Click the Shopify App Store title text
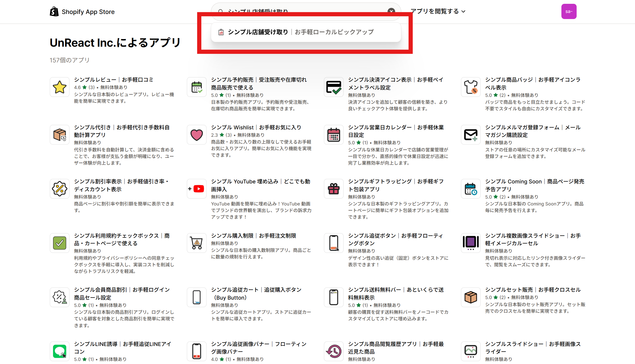This screenshot has width=635, height=364. (x=88, y=12)
